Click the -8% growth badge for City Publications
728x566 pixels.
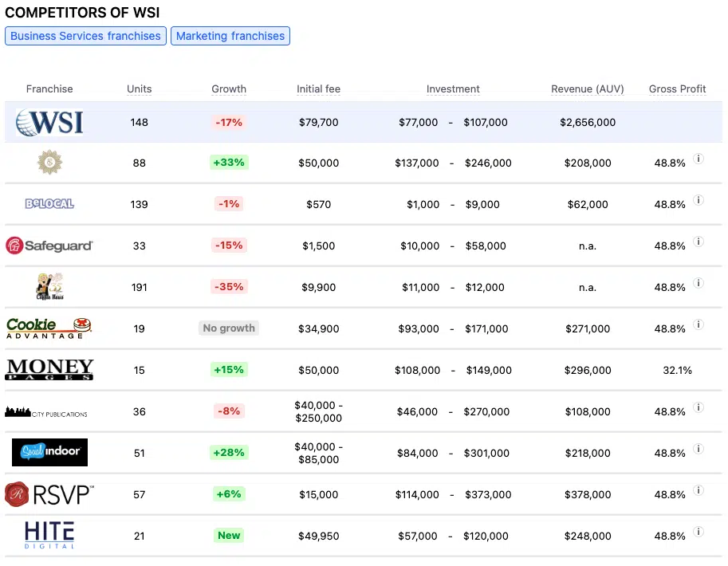coord(229,411)
